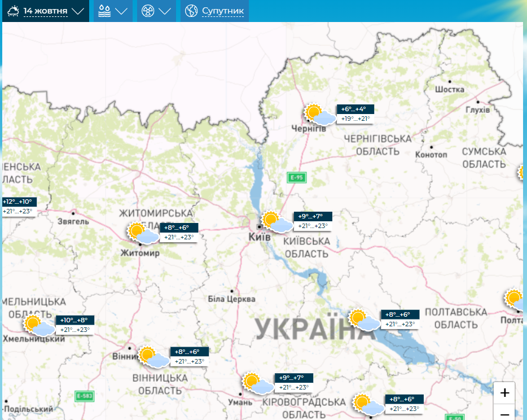Zoom in the map with plus button

click(x=504, y=392)
